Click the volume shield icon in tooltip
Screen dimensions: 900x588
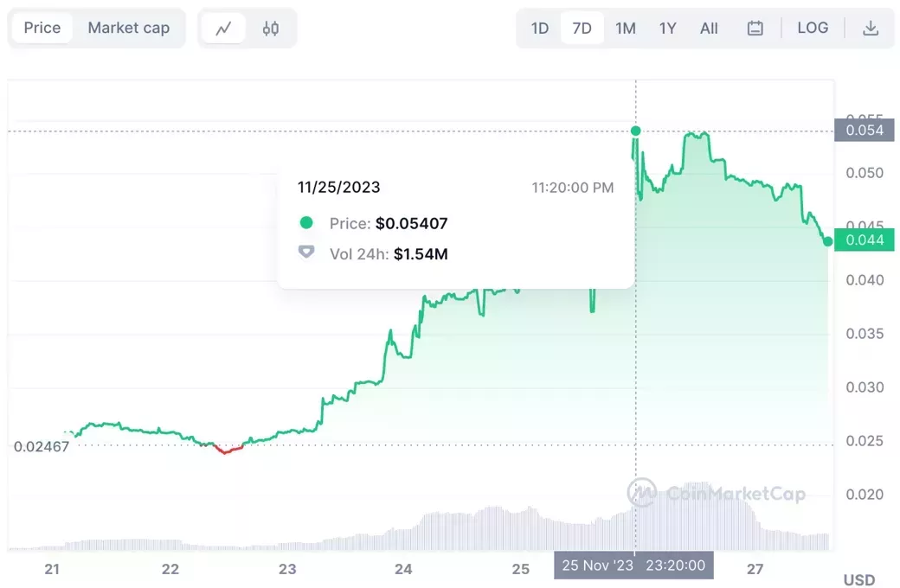pos(305,252)
